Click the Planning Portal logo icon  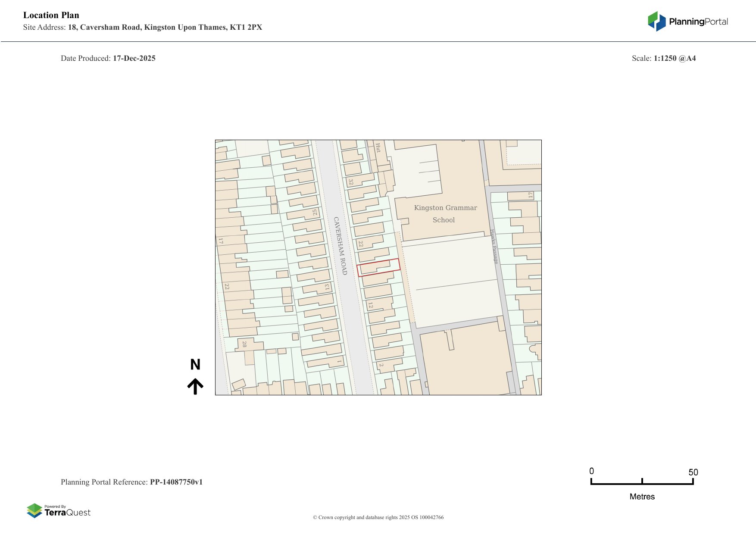[656, 21]
